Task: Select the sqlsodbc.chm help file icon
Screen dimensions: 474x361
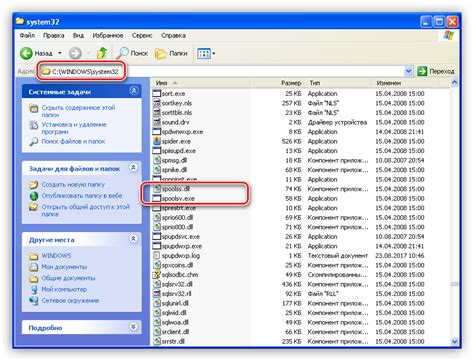Action: 157,275
